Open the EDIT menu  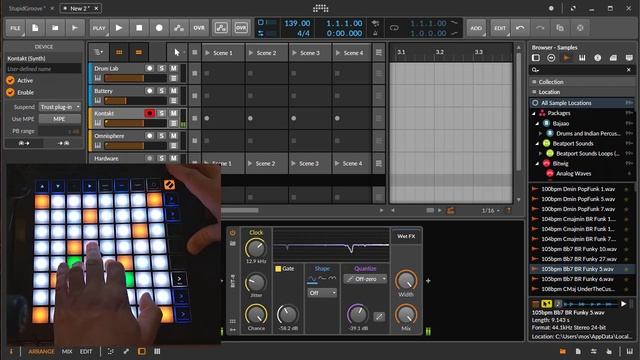click(500, 28)
